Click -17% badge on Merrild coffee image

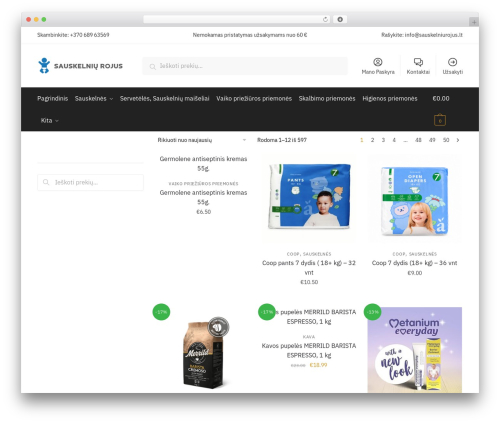(x=161, y=312)
